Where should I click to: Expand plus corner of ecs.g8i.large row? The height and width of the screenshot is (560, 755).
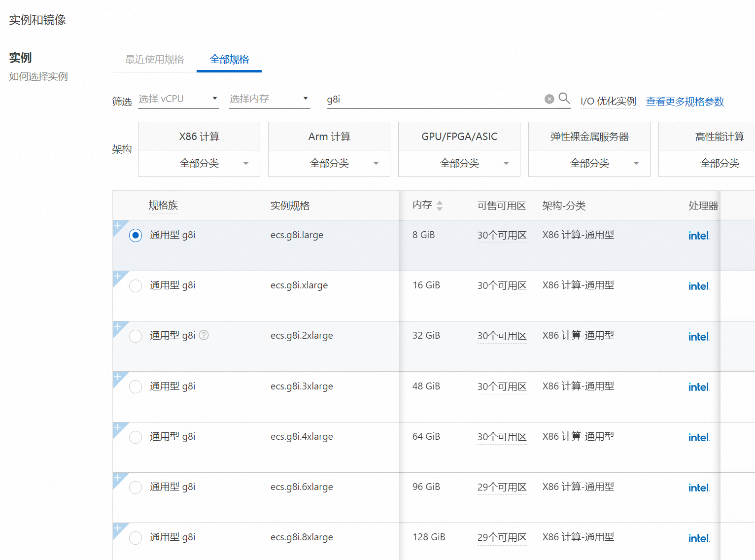pyautogui.click(x=118, y=225)
